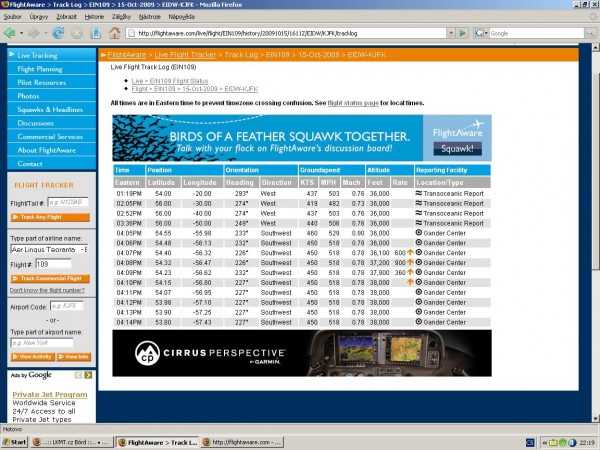The width and height of the screenshot is (600, 450).
Task: Click the reload page icon
Action: click(x=58, y=33)
